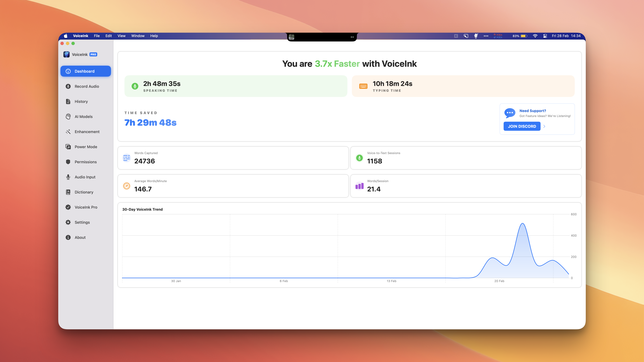Open History via the document icon
Viewport: 644px width, 362px height.
(68, 101)
